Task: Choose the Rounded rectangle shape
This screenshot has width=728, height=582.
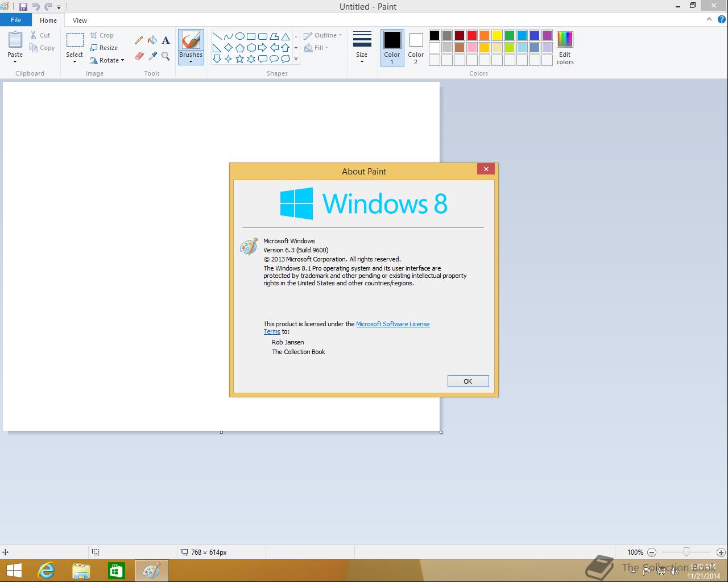Action: 262,36
